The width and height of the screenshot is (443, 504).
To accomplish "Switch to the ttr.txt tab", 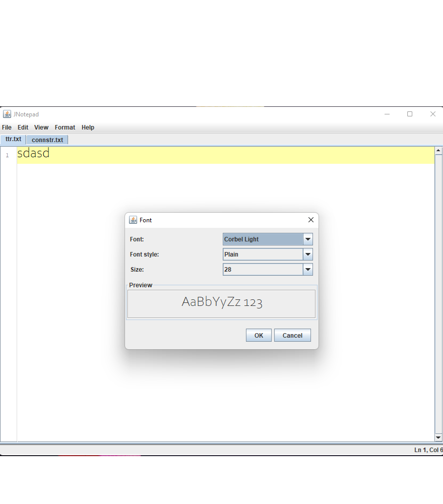I will click(13, 140).
